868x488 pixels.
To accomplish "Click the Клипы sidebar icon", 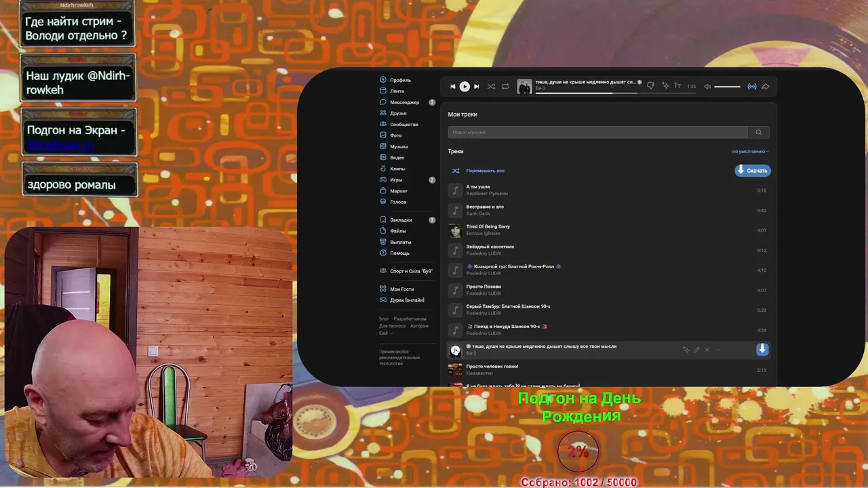I will tap(383, 168).
